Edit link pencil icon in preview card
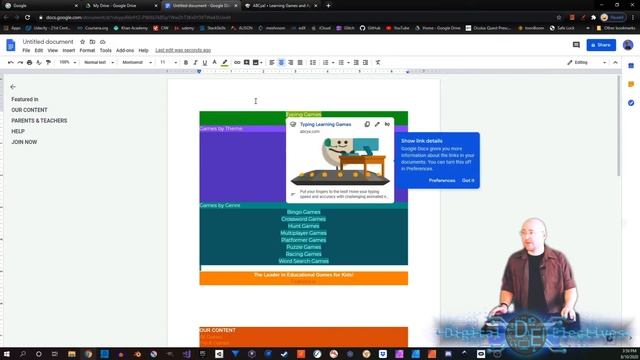This screenshot has width=640, height=360. (x=377, y=124)
